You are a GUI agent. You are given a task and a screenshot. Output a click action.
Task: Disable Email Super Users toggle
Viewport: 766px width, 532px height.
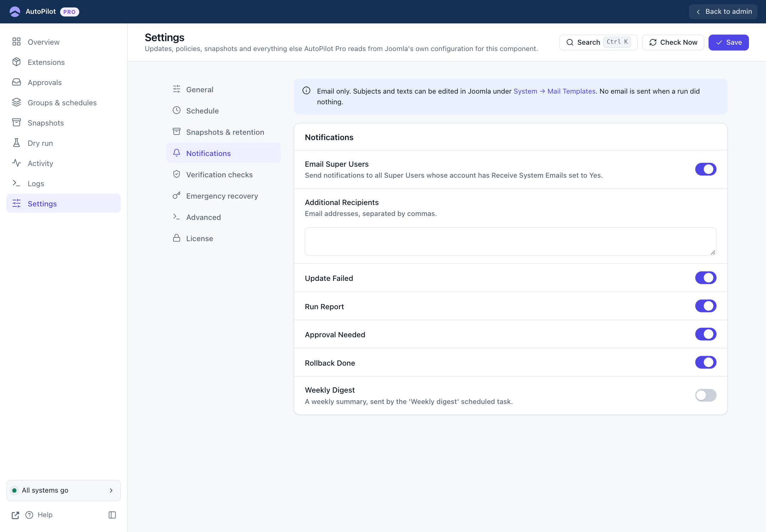tap(706, 170)
